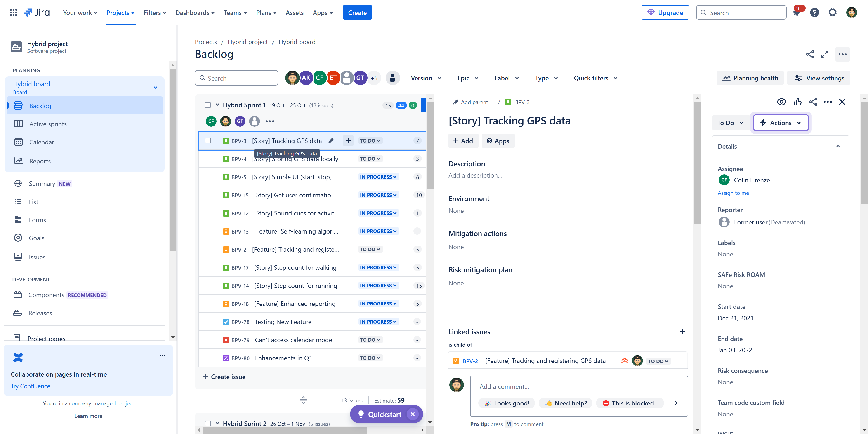Image resolution: width=868 pixels, height=434 pixels.
Task: Tick the Hybrid Sprint 2 checkbox
Action: (208, 424)
